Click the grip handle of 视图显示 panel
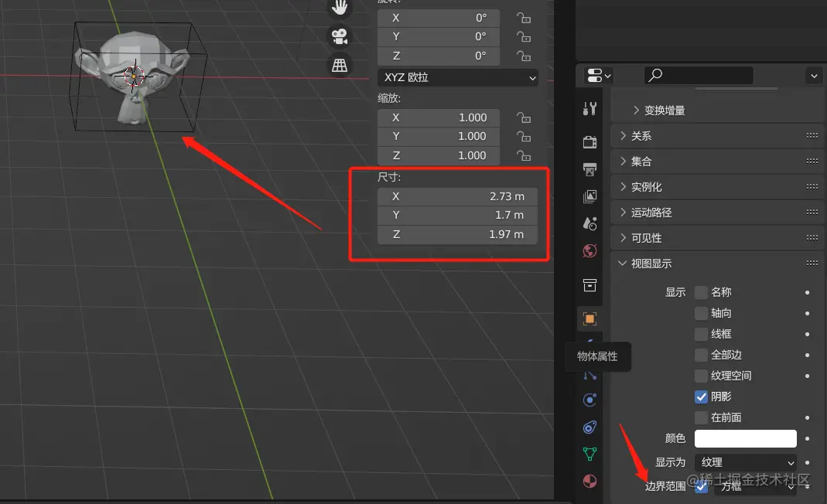The height and width of the screenshot is (504, 827). 812,263
